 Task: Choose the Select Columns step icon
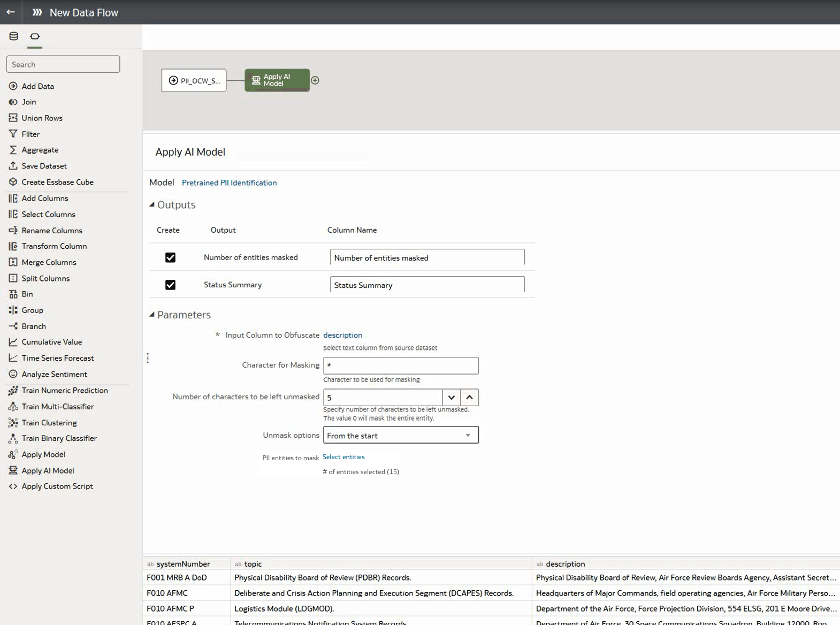pos(13,214)
